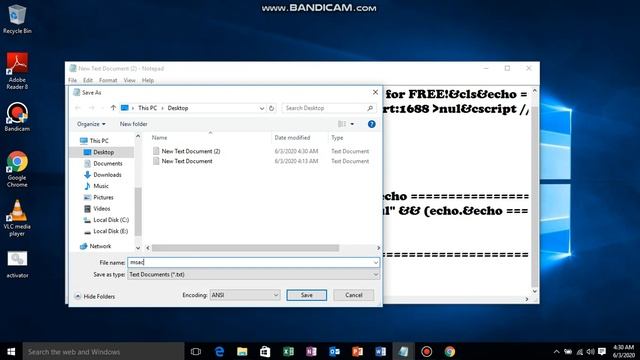
Task: Create a New folder
Action: coord(133,124)
